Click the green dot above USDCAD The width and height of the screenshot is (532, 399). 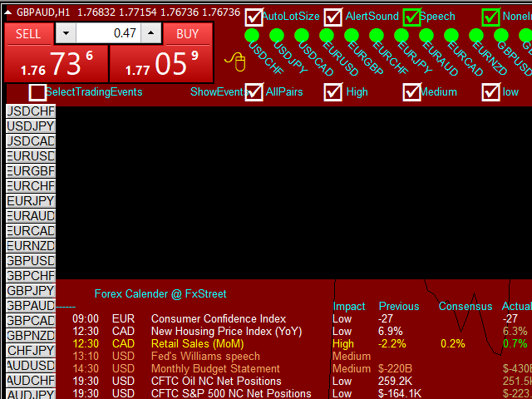(x=302, y=35)
